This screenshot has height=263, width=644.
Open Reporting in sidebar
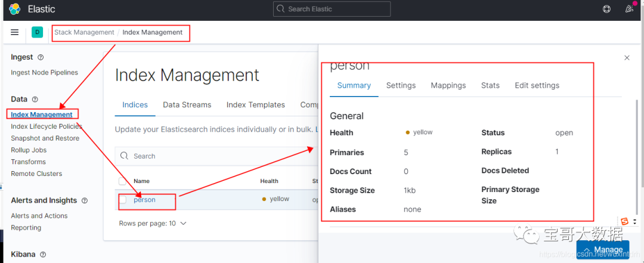click(x=26, y=227)
